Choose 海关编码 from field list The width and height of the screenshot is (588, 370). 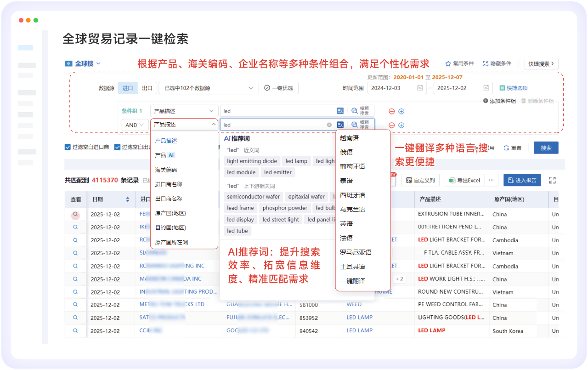[166, 170]
